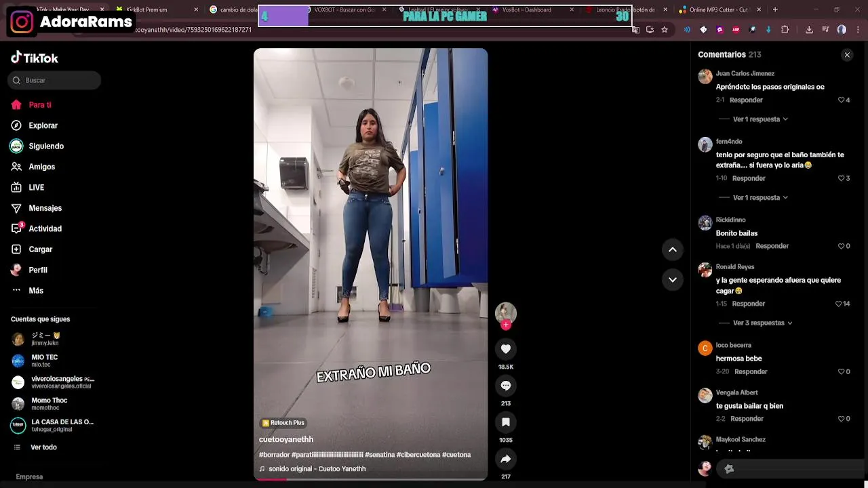
Task: Open the video comments bubble icon
Action: (506, 385)
